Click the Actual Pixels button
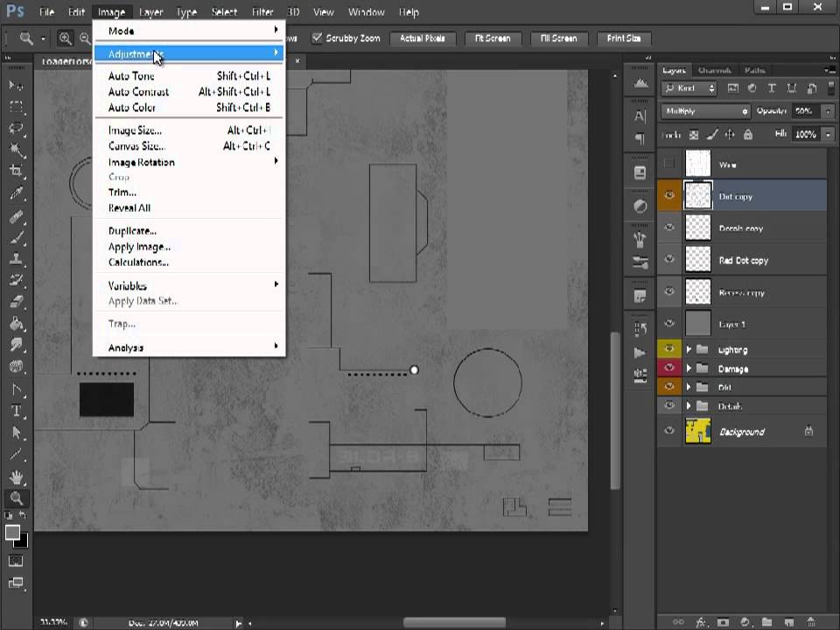This screenshot has width=840, height=630. point(423,38)
